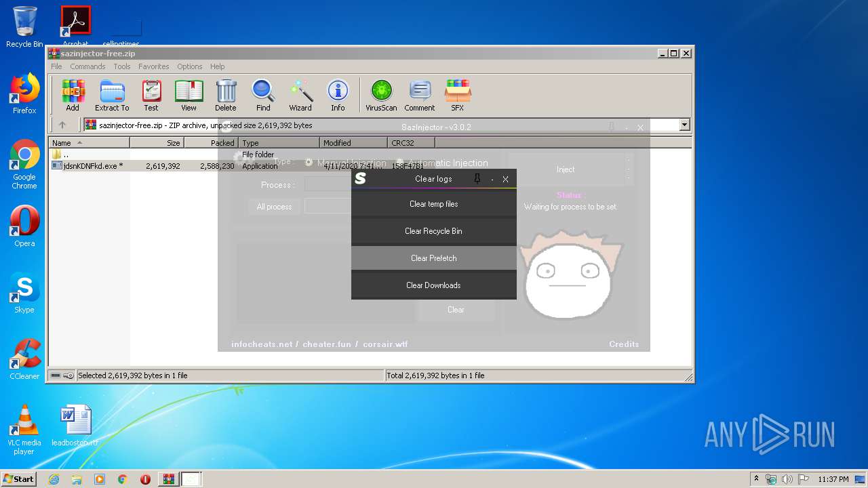This screenshot has height=488, width=868.
Task: Click Internet Explorer in the taskbar
Action: pyautogui.click(x=54, y=479)
